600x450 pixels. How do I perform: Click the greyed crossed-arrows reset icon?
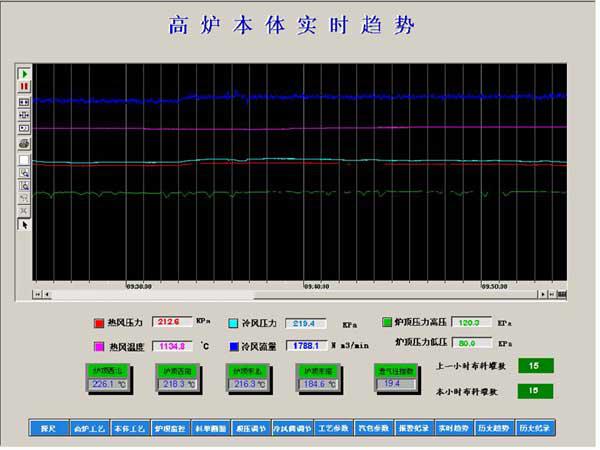tap(24, 211)
